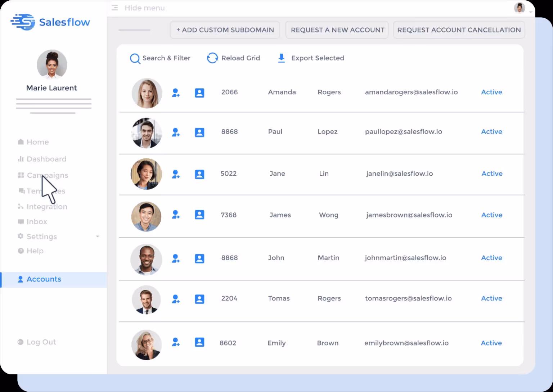553x392 pixels.
Task: Click Active status on Jane Lin's row
Action: coord(492,174)
